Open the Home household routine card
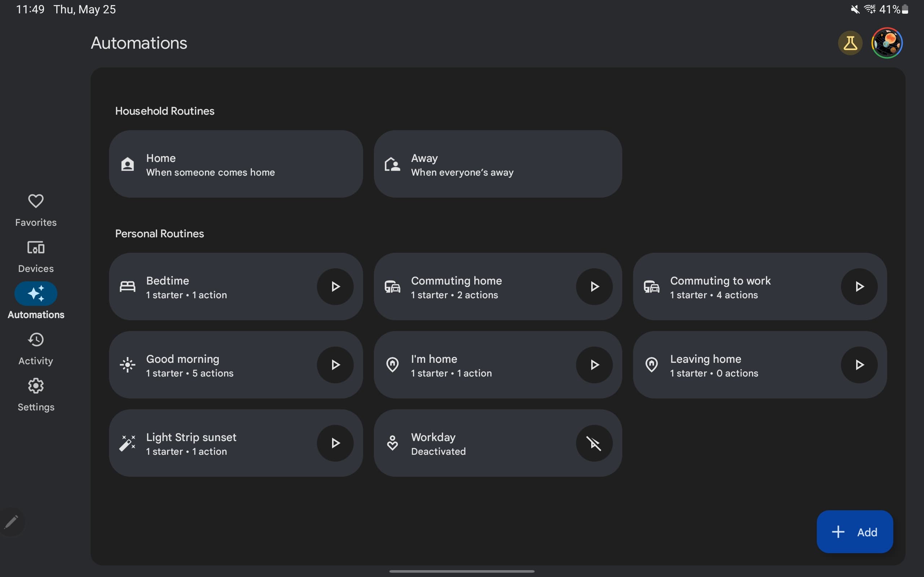Viewport: 924px width, 577px height. point(236,164)
